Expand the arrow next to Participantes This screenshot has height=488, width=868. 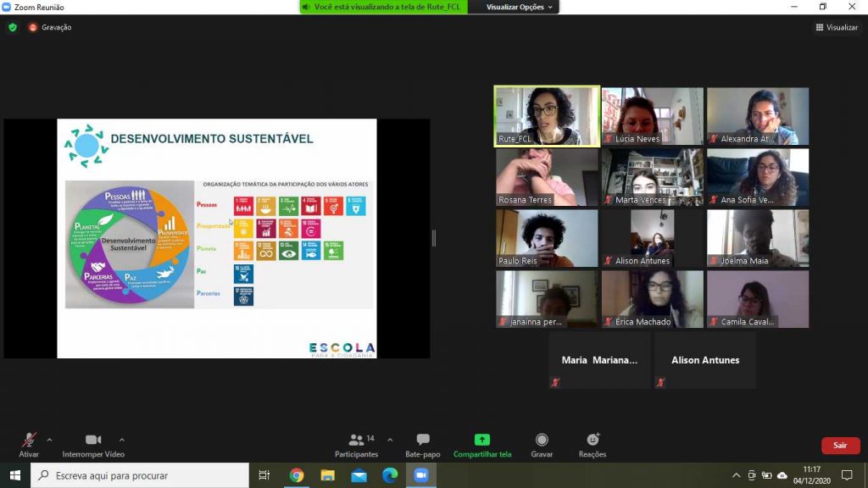click(390, 440)
